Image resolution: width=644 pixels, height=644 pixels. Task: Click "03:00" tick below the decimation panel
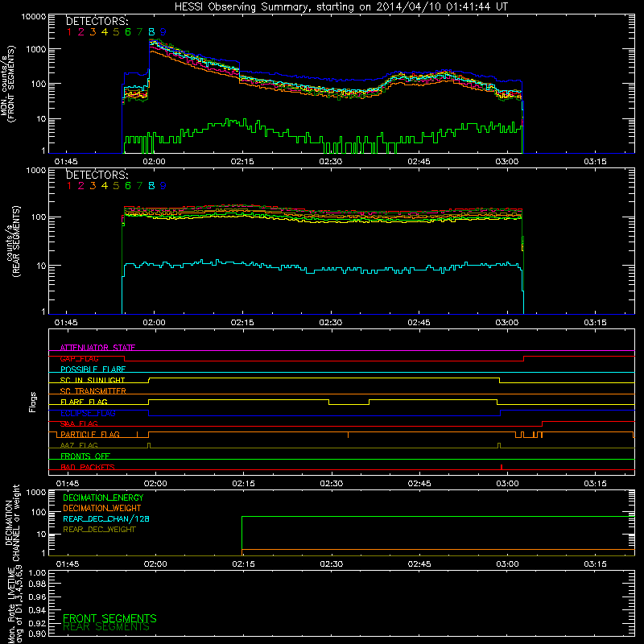[507, 564]
